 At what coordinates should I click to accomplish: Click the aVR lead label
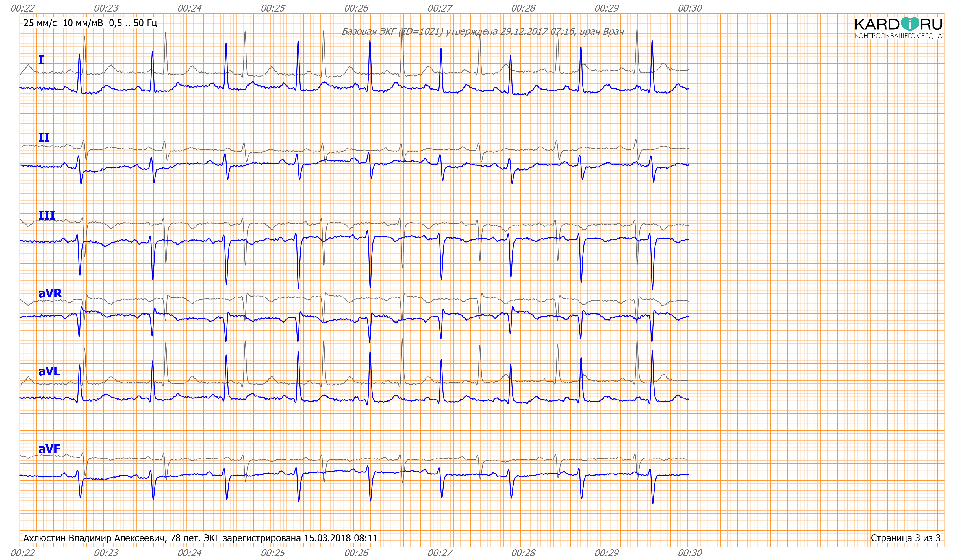49,293
